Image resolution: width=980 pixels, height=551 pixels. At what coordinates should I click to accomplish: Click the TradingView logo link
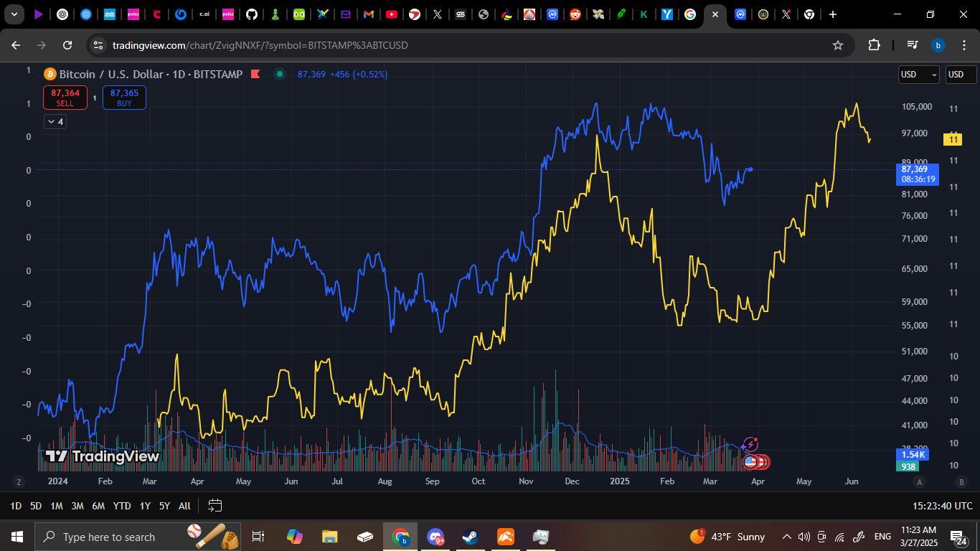click(x=102, y=456)
